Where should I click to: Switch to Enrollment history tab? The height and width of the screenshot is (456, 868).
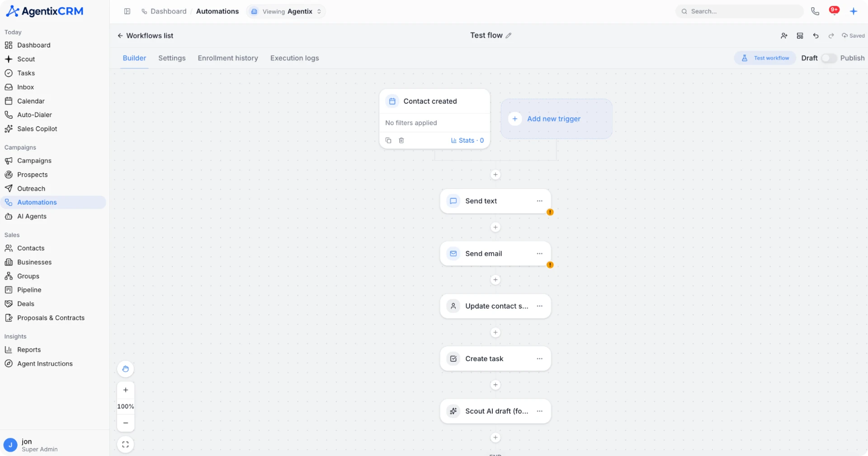point(228,58)
